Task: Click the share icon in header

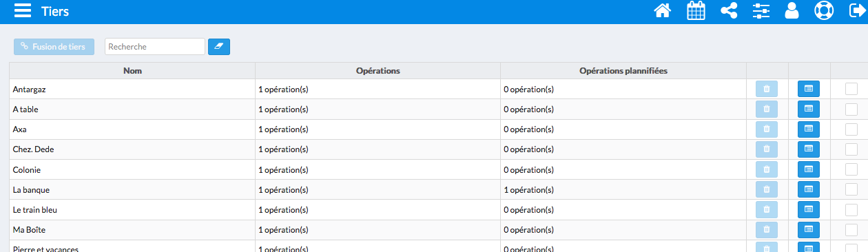Action: click(x=729, y=11)
